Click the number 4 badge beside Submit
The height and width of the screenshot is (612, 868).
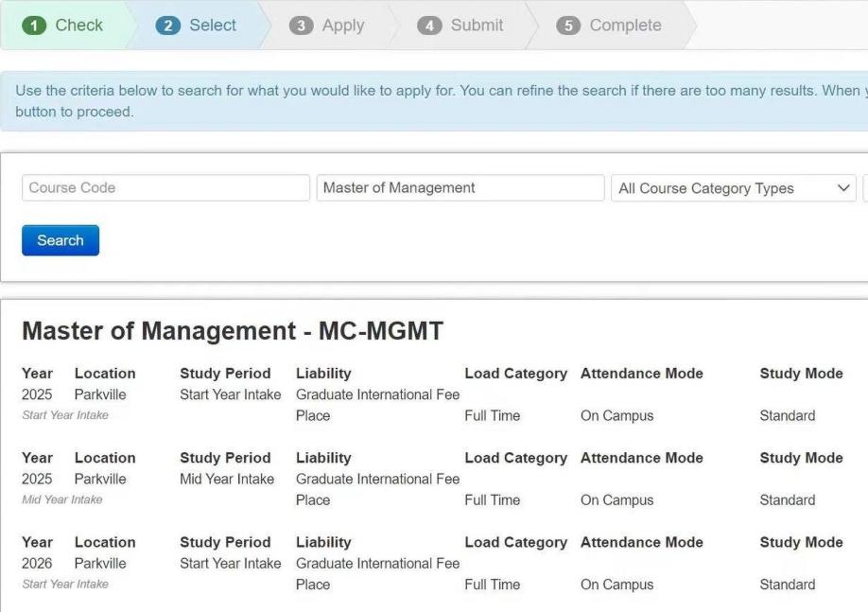point(430,26)
